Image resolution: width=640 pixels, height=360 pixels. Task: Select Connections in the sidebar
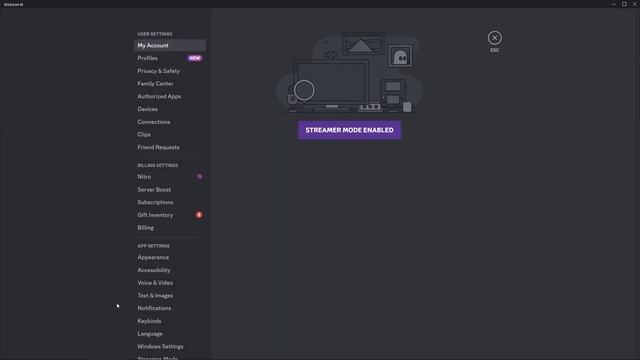[170, 122]
